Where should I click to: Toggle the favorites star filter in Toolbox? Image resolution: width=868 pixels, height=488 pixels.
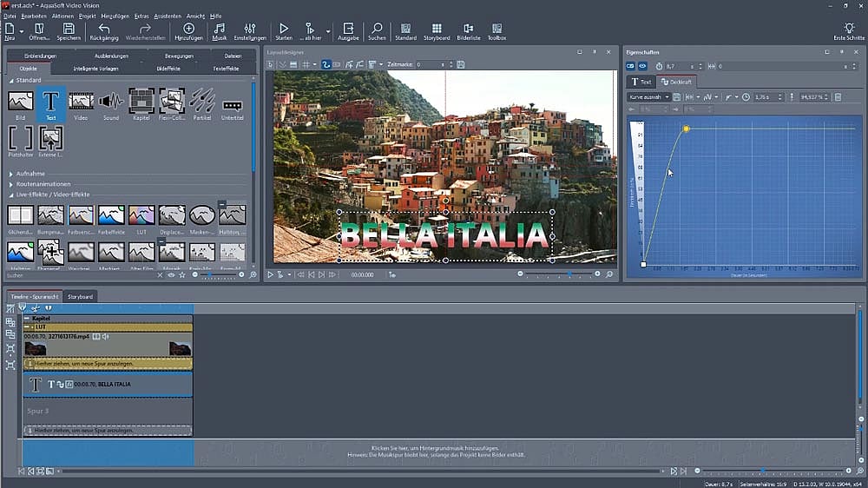coord(184,275)
